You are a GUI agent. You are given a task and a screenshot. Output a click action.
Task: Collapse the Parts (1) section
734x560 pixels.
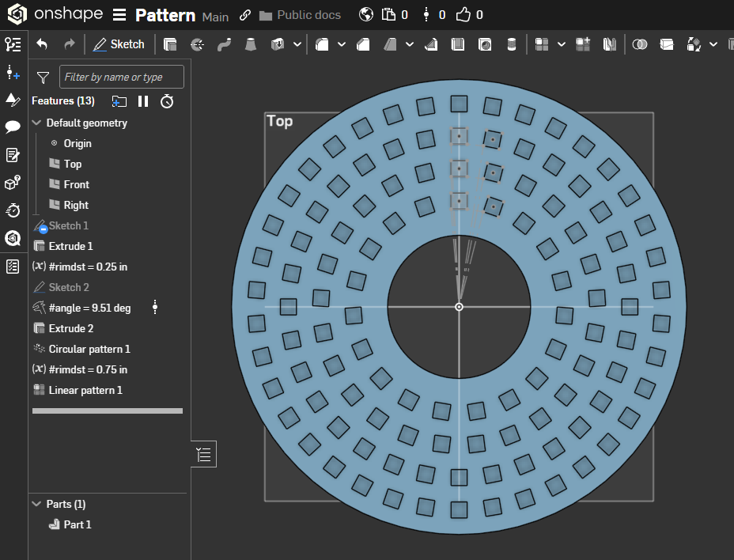(36, 505)
